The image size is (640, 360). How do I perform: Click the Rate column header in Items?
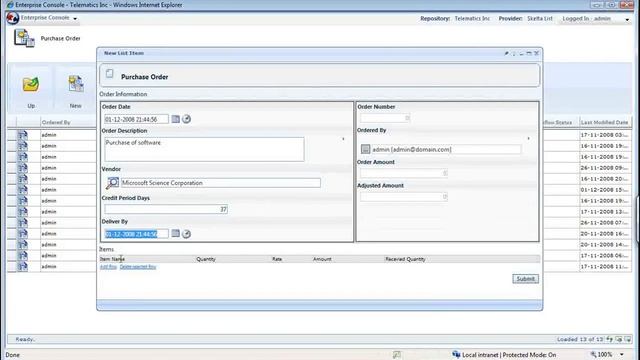click(x=277, y=259)
